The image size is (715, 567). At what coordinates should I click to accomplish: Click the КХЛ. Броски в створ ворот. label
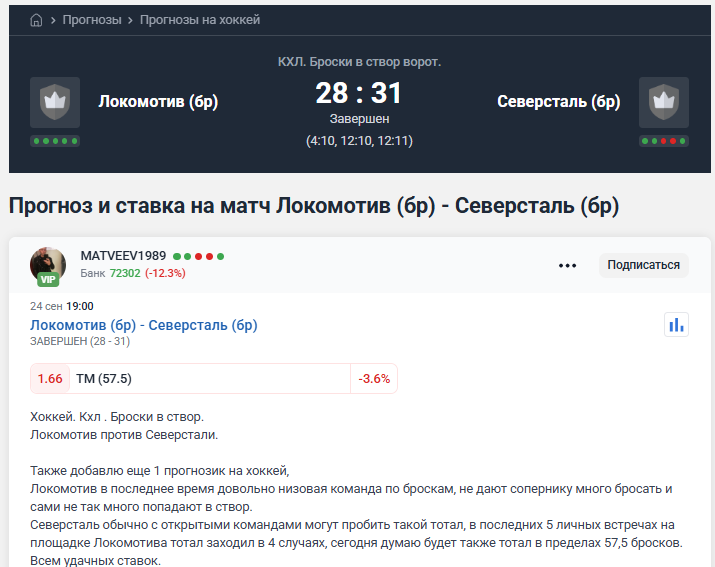pos(359,62)
